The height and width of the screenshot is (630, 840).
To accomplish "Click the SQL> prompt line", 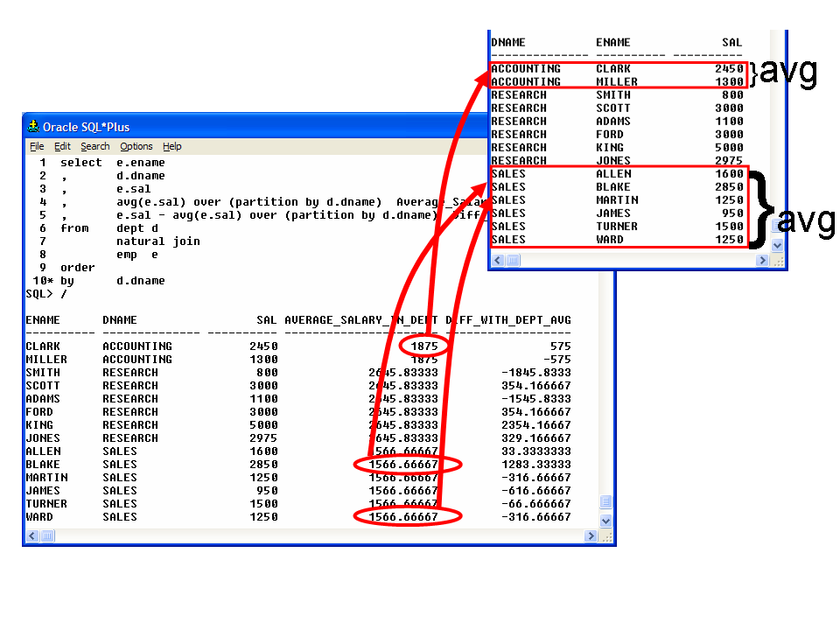I will [x=40, y=294].
